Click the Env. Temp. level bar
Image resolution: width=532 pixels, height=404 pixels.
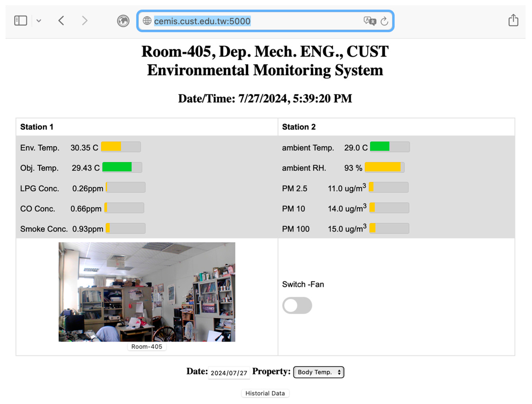[121, 147]
